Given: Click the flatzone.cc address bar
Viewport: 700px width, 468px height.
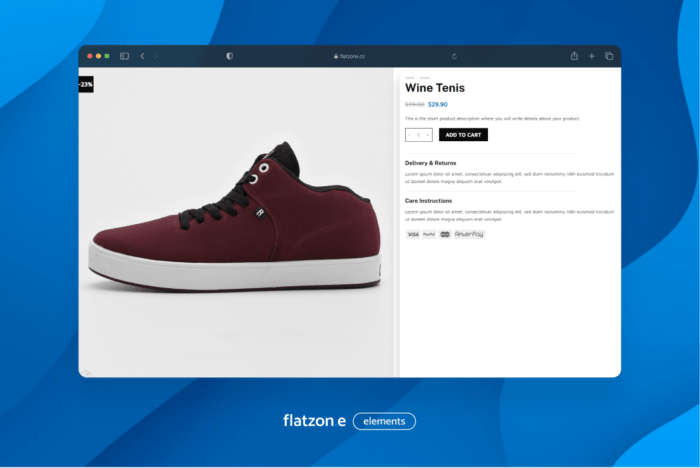Looking at the screenshot, I should [350, 56].
